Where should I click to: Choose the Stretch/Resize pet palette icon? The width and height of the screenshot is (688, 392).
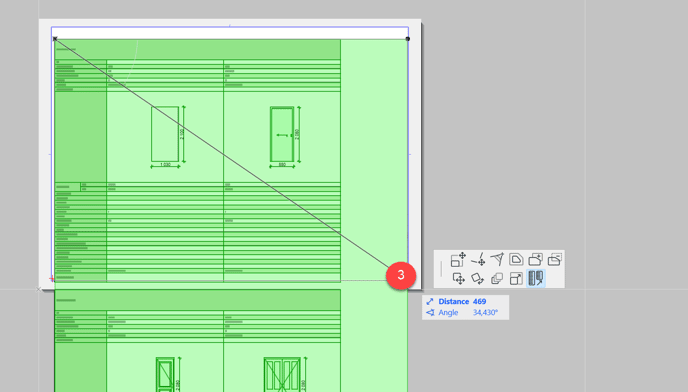(x=516, y=278)
